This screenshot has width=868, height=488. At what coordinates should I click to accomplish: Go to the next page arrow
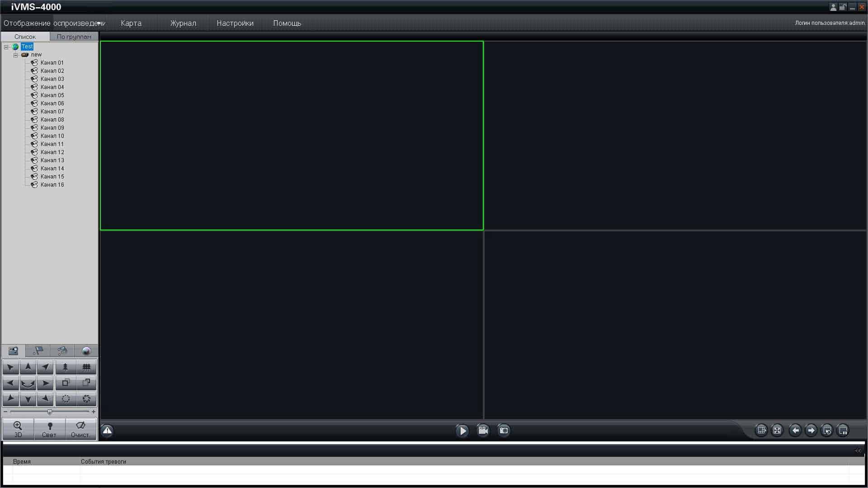coord(811,431)
